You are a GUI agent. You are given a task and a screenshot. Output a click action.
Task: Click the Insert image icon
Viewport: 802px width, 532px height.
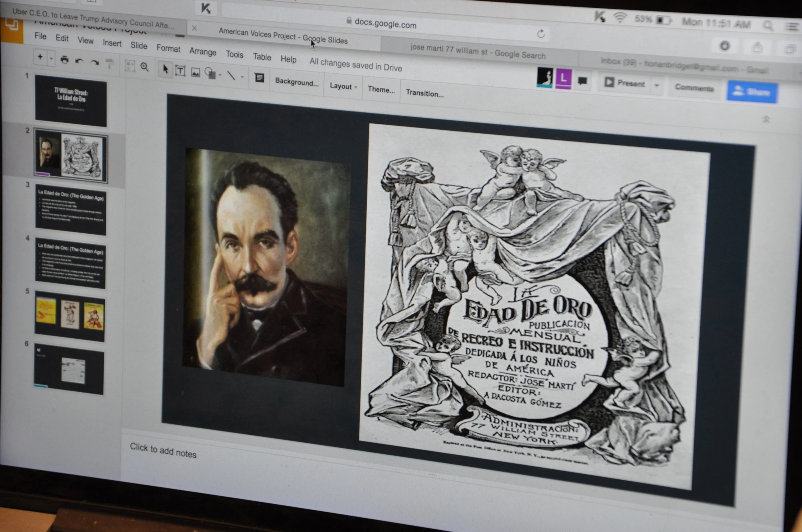[195, 72]
